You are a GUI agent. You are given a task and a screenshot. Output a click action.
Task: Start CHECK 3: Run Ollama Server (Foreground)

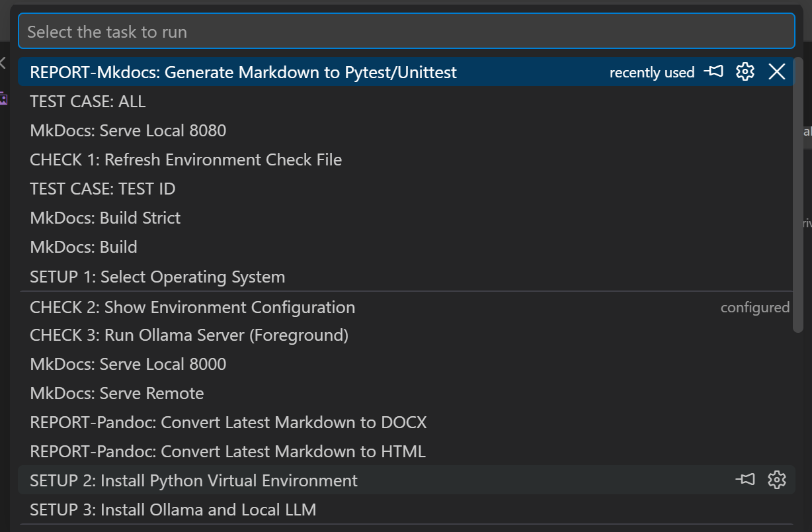coord(406,335)
